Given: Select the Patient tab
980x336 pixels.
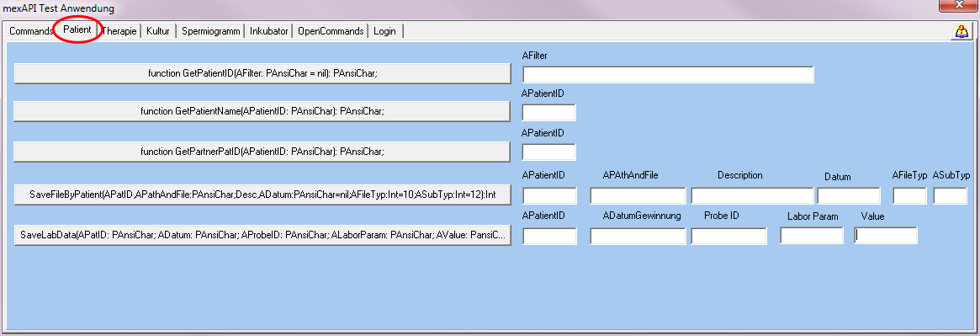Looking at the screenshot, I should 77,30.
